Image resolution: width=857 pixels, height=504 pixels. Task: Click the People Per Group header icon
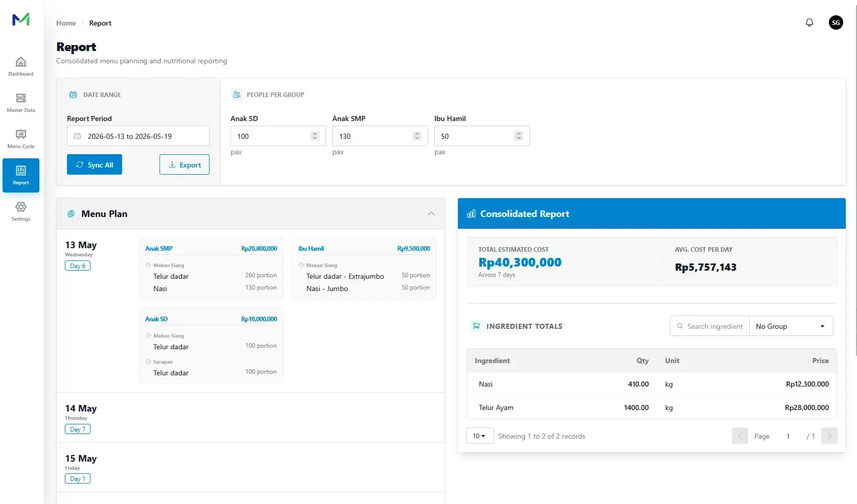pos(237,94)
